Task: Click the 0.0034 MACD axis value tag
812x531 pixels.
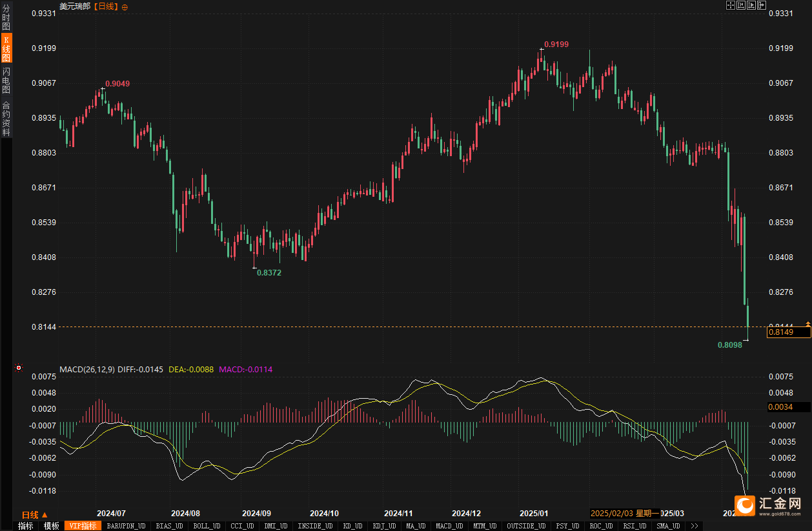Action: [x=788, y=407]
